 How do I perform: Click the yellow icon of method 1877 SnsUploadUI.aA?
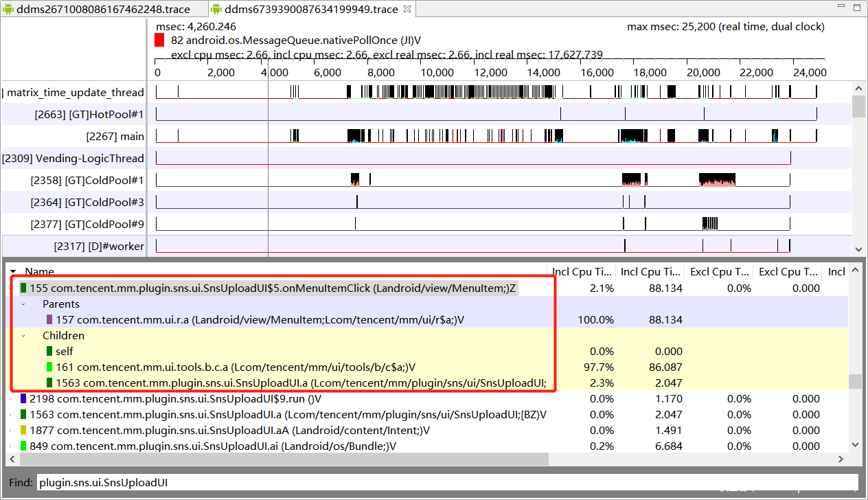point(24,431)
